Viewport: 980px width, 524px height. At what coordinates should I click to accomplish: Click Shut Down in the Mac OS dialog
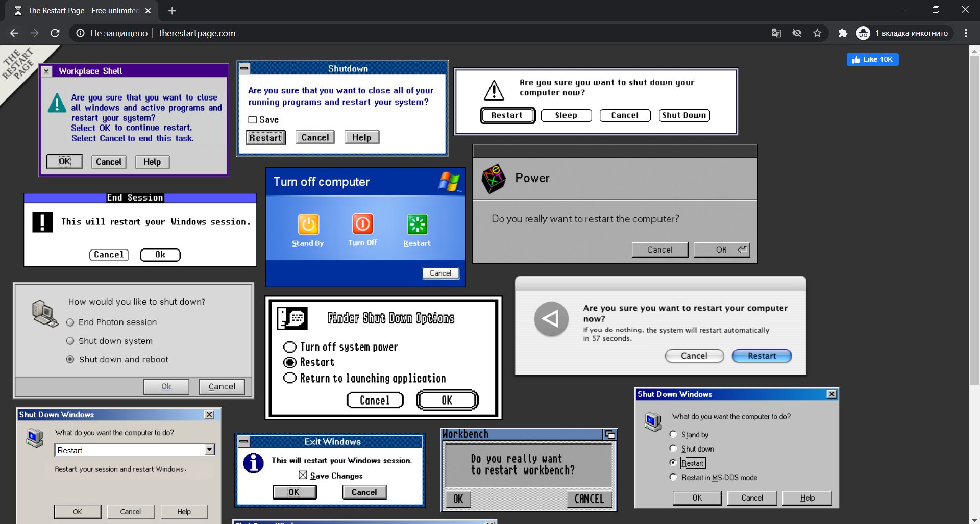coord(684,115)
